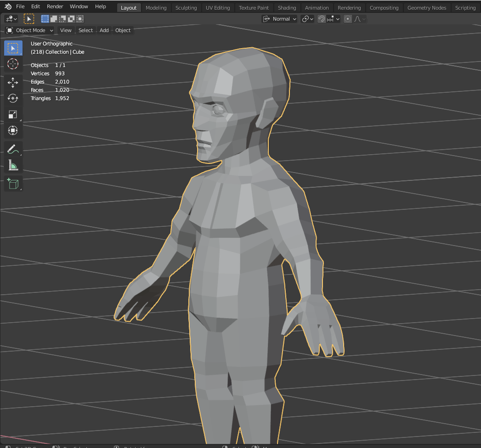Select the Annotate pencil tool
This screenshot has width=481, height=448.
coord(13,149)
